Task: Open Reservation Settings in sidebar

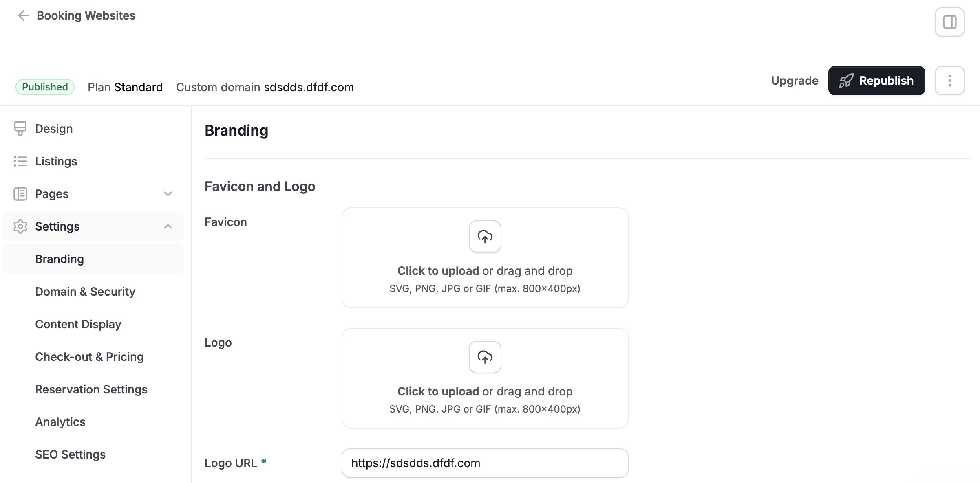Action: coord(91,389)
